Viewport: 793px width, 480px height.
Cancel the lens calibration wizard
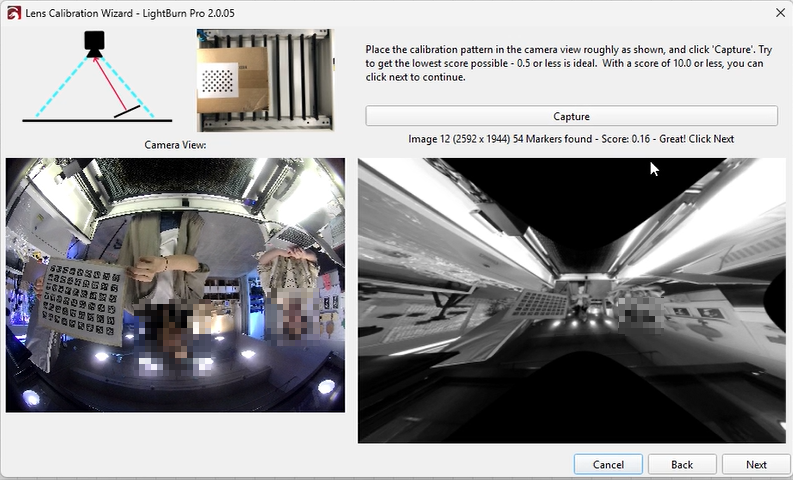tap(608, 464)
